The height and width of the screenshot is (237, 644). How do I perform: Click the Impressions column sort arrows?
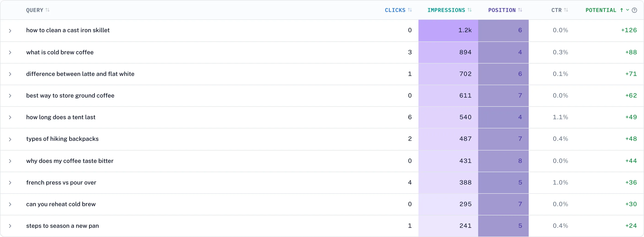click(x=469, y=10)
